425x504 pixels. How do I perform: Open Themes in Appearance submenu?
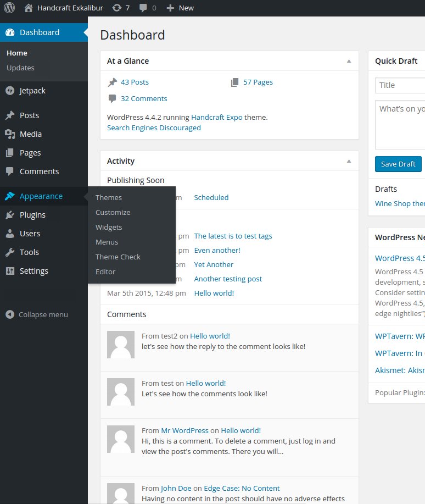coord(109,197)
